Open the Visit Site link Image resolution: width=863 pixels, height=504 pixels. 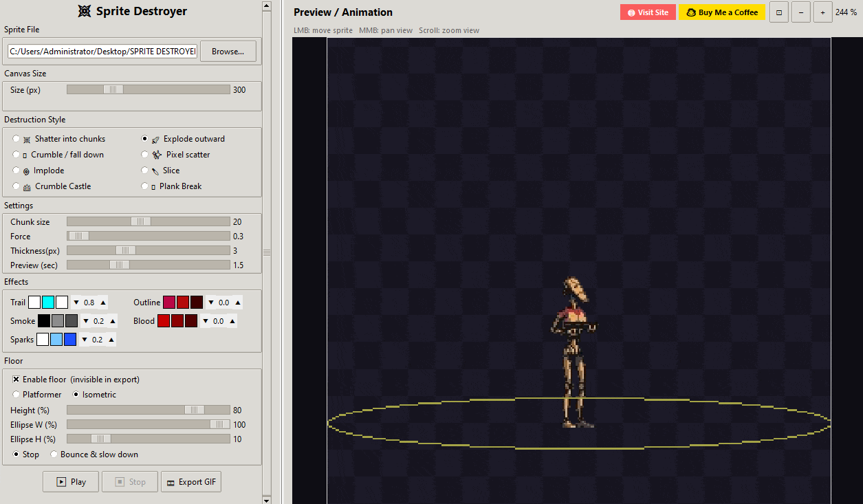point(648,12)
